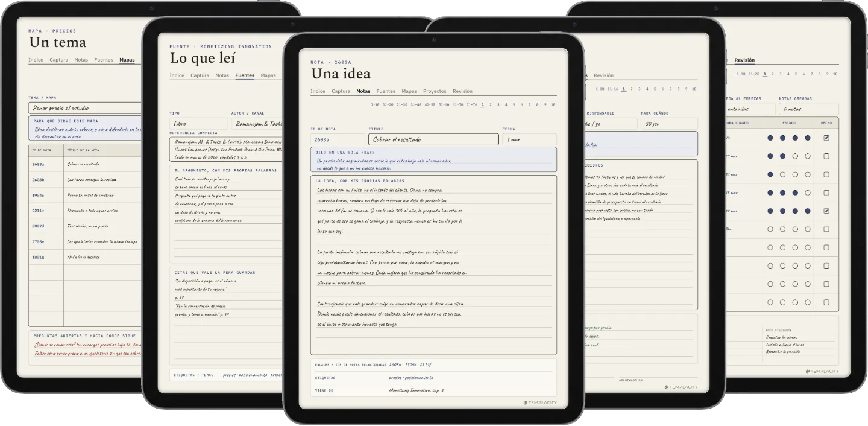Jump to notes 61-70 on the Una idea page
868x426 pixels.
tap(458, 104)
